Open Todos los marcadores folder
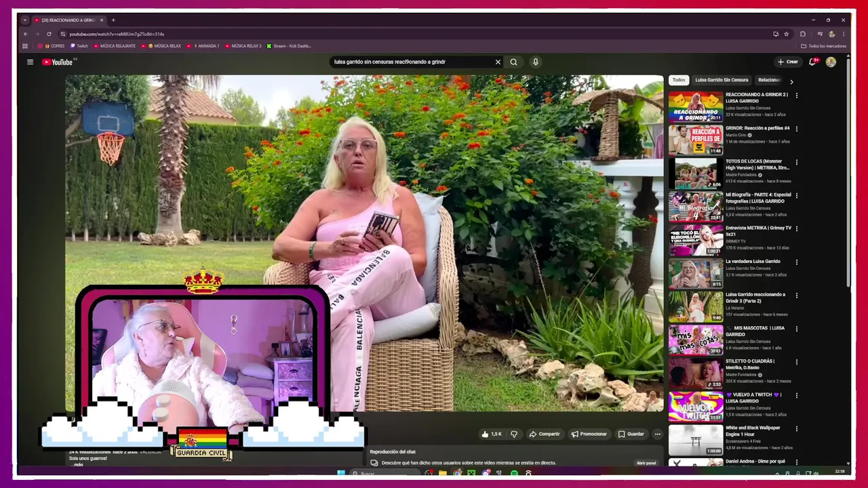Viewport: 868px width, 488px height. pos(823,46)
